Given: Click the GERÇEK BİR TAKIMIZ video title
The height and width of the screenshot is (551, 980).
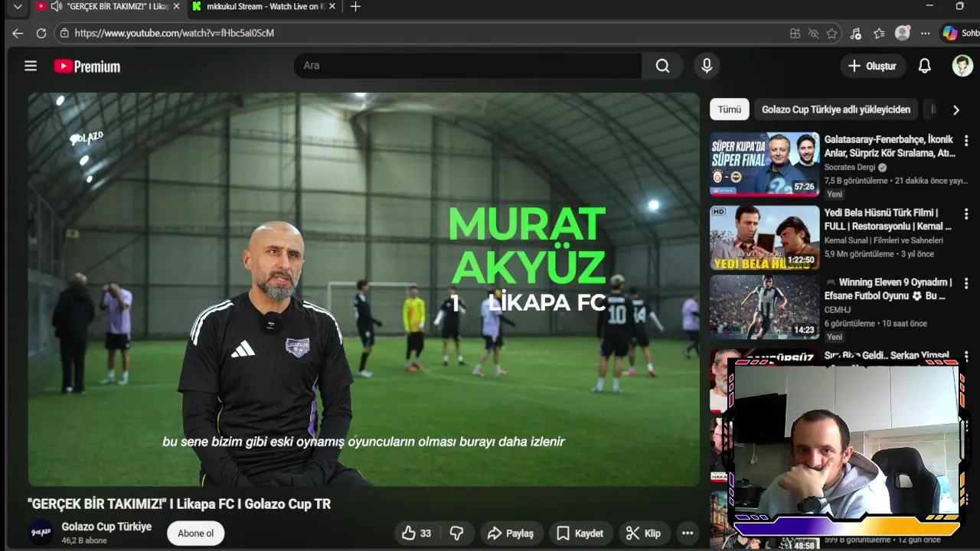Looking at the screenshot, I should point(179,504).
